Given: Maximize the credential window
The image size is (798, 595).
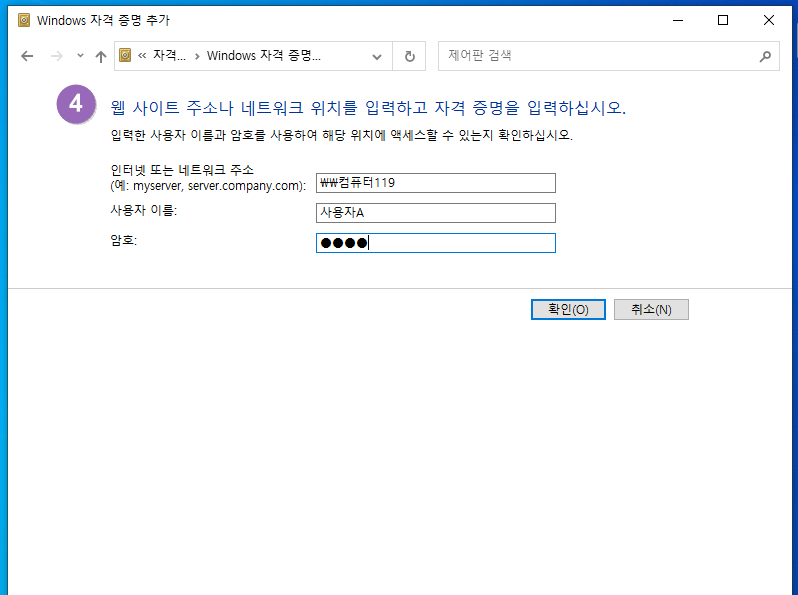Looking at the screenshot, I should click(x=723, y=20).
